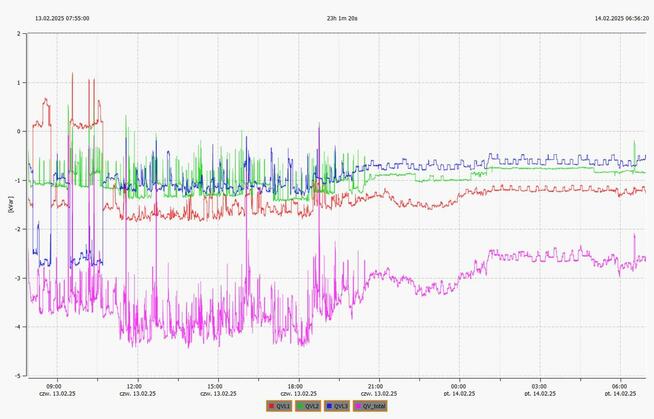Select the 21:00 time axis label
Viewport: 654px width, 419px height.
377,386
